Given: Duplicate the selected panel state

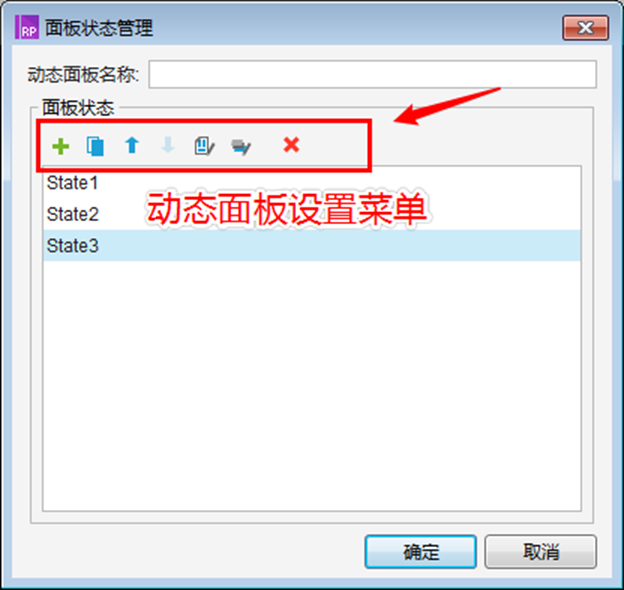Looking at the screenshot, I should [x=96, y=146].
